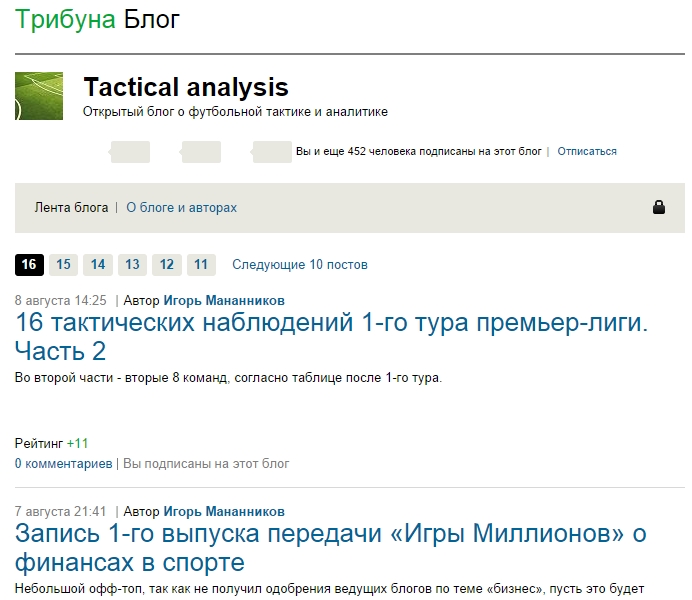Navigate to page 11 of posts
The image size is (692, 600).
201,265
